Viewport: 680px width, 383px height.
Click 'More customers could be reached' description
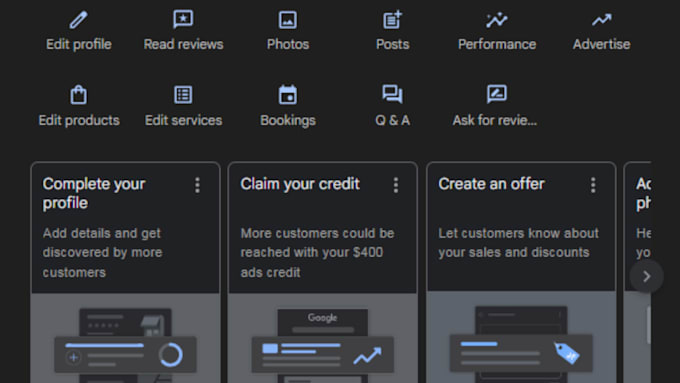click(317, 252)
